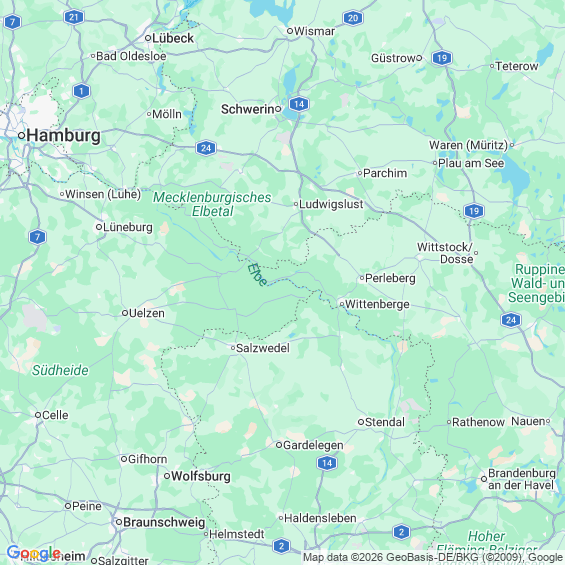Click the route 2 shield near Helmstedt

click(x=281, y=546)
